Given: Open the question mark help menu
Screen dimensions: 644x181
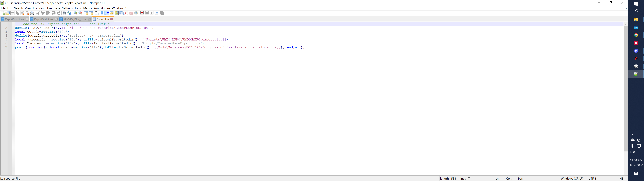Looking at the screenshot, I should [126, 8].
